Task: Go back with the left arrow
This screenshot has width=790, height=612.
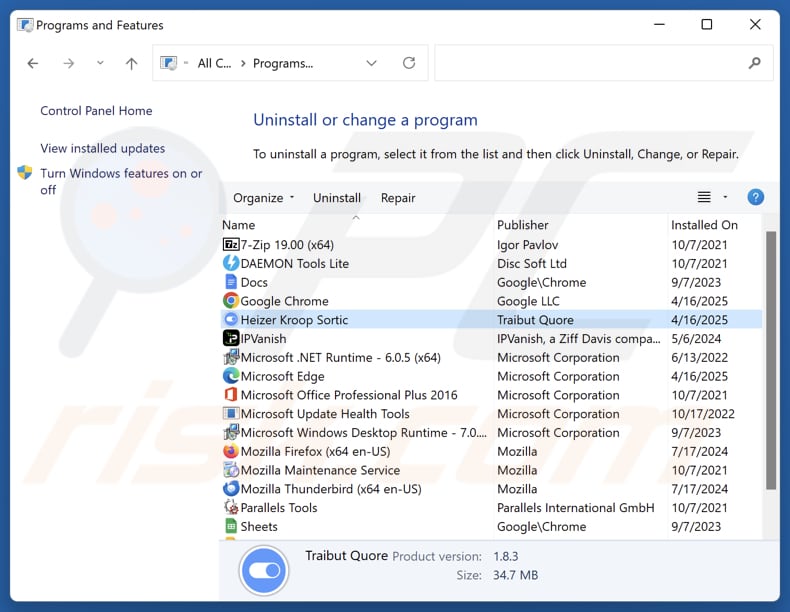Action: click(33, 63)
